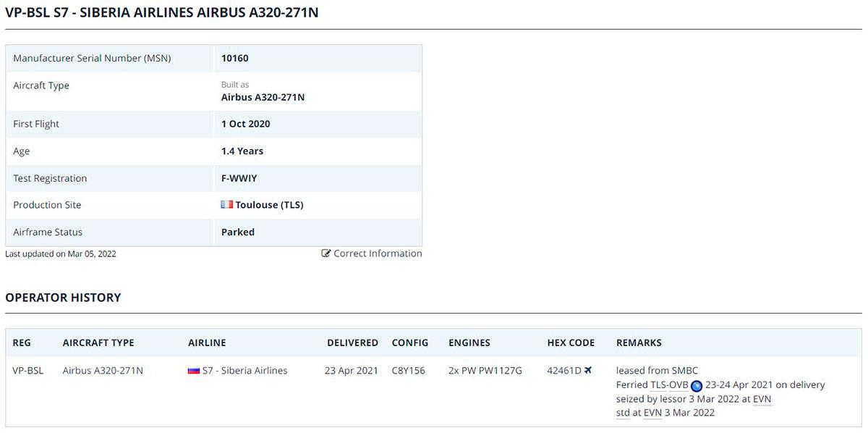The image size is (868, 433).
Task: Click the airplane icon next to hex code
Action: 588,370
